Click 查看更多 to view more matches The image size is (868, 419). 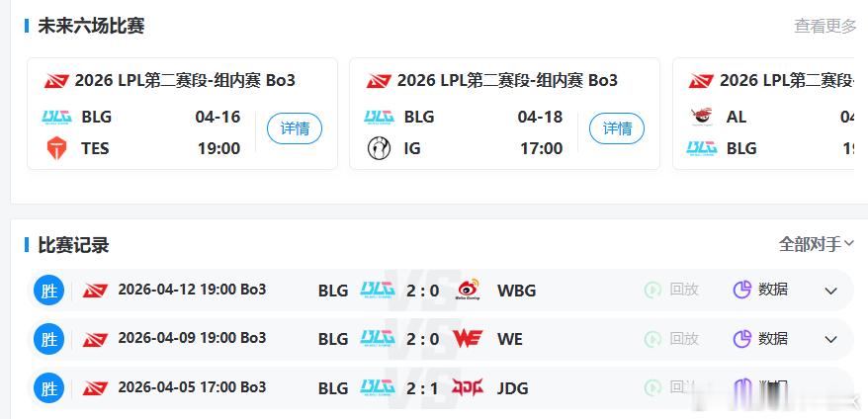pos(825,26)
